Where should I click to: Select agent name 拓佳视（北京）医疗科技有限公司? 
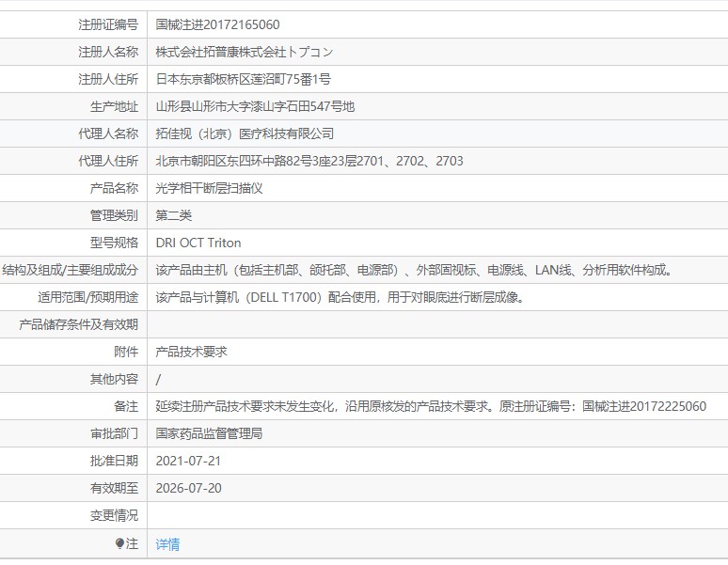[x=245, y=134]
